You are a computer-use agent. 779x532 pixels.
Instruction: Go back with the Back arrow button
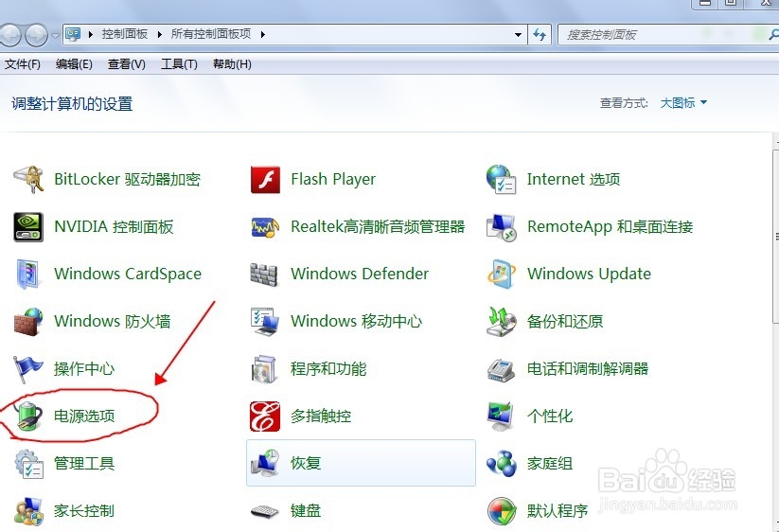9,35
